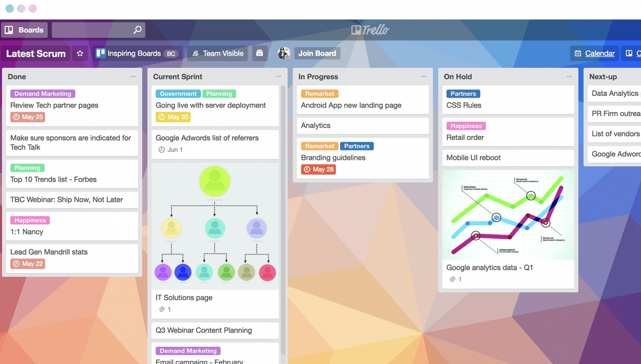Click the calendar icon in board header
The image size is (641, 364).
tap(578, 54)
